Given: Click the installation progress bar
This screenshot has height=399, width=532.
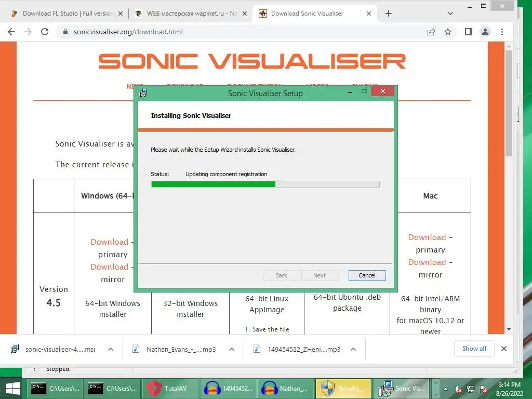Looking at the screenshot, I should tap(265, 184).
